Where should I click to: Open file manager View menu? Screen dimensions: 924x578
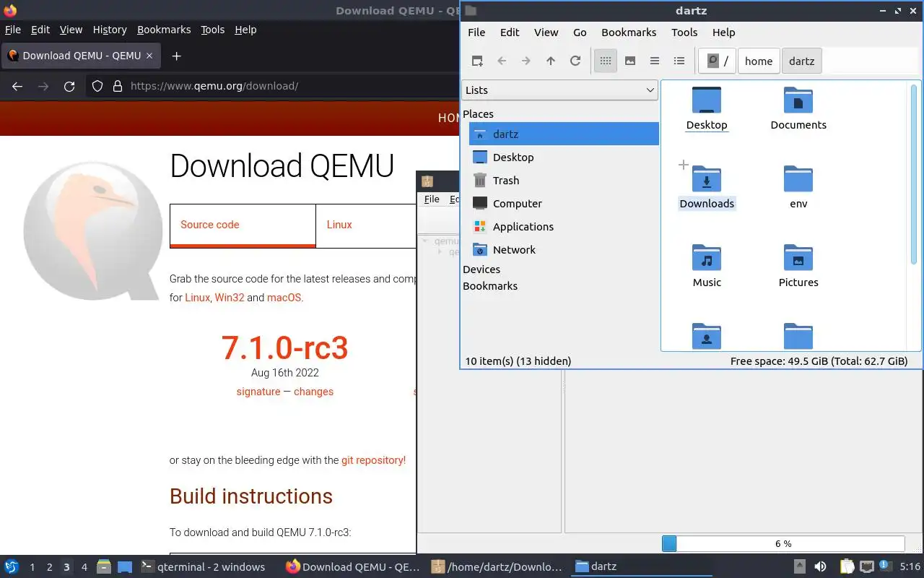pyautogui.click(x=546, y=32)
